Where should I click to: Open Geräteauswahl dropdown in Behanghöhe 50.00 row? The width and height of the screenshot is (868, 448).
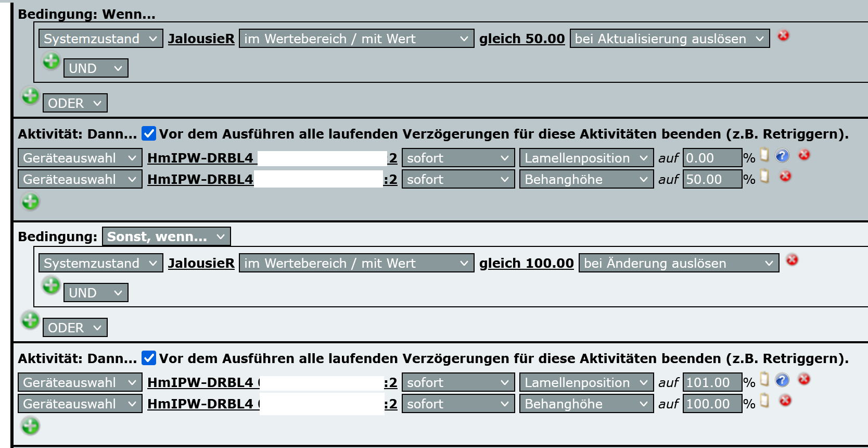coord(80,179)
